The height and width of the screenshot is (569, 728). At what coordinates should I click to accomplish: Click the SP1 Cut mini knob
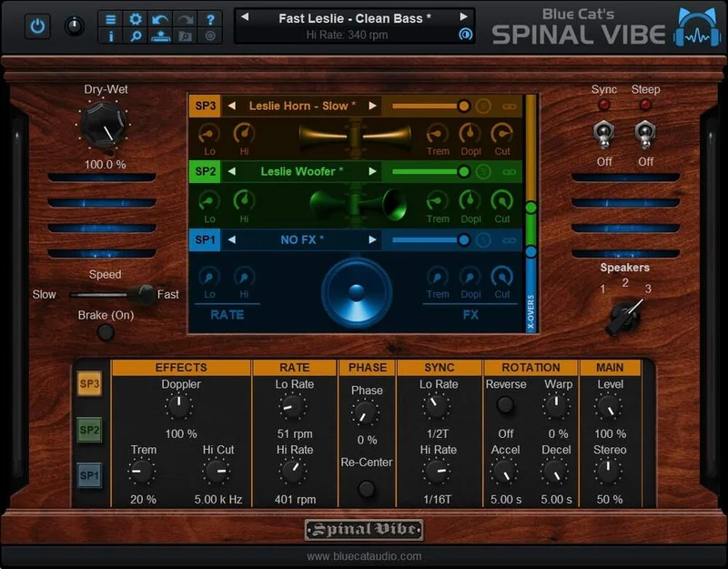click(502, 277)
